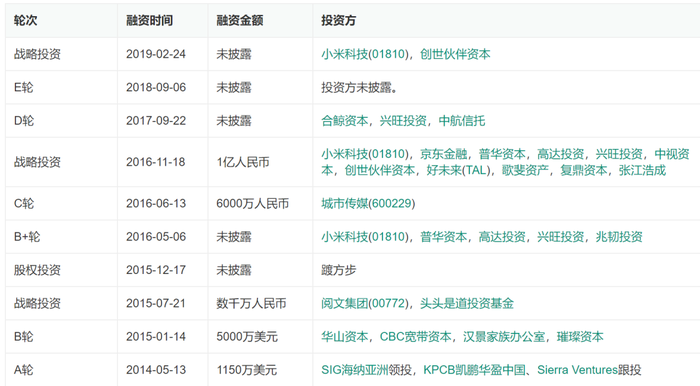Open KPCB凯鹏华盈中国 investor link
Image resolution: width=700 pixels, height=386 pixels.
[x=474, y=370]
